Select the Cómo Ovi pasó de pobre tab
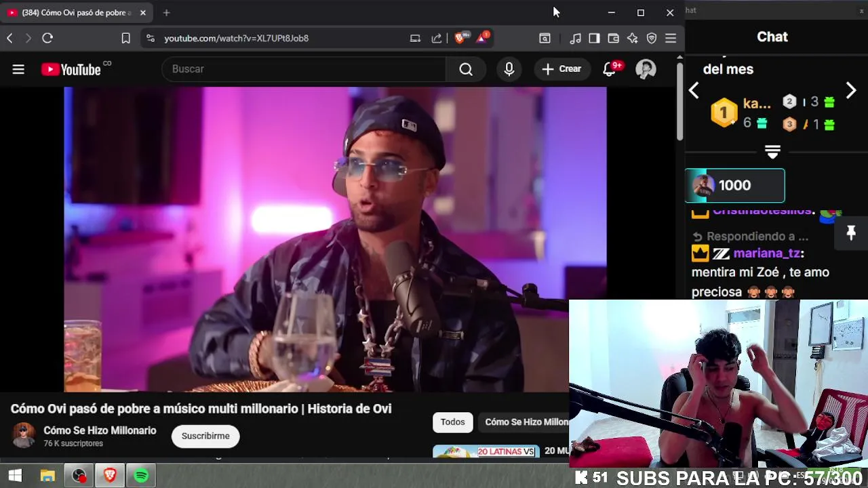The height and width of the screenshot is (488, 868). click(x=77, y=13)
